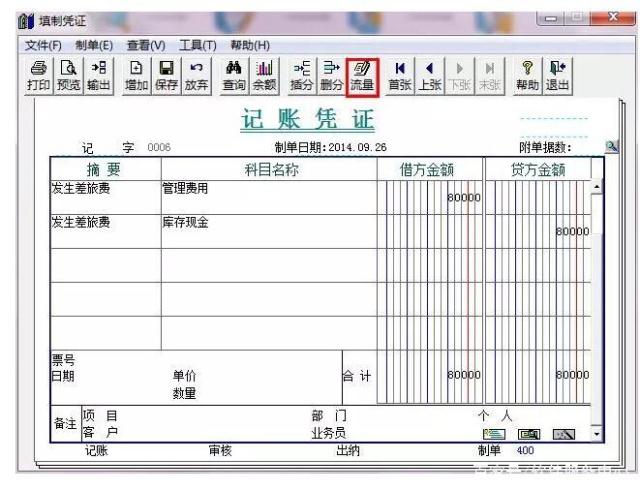Click the 合计 credit total 80000
This screenshot has width=640, height=490.
pos(573,375)
